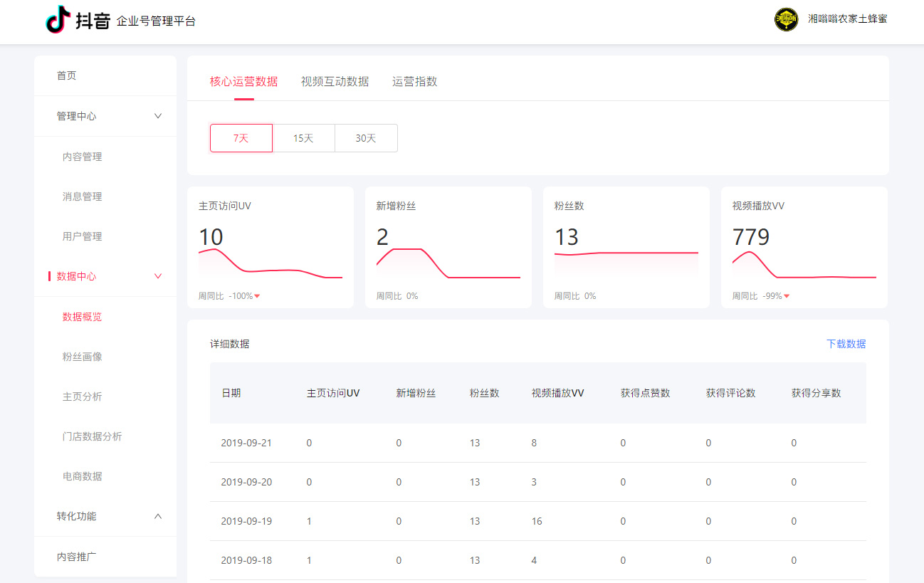Click the 获得分享数 column header
Viewport: 924px width, 583px height.
[x=816, y=393]
